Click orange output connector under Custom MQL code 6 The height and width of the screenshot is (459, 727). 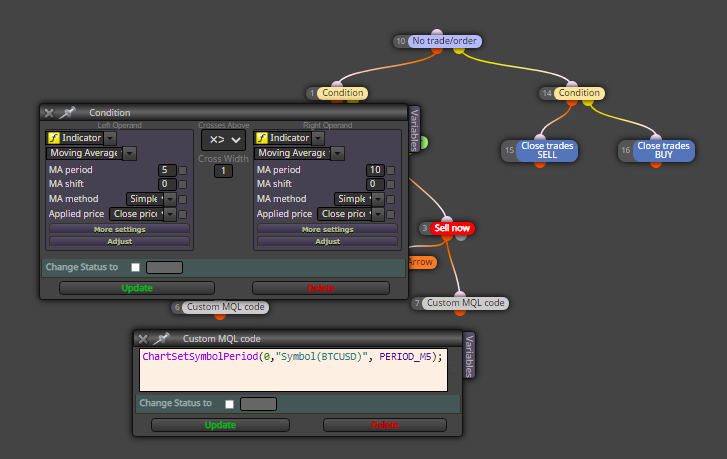220,316
